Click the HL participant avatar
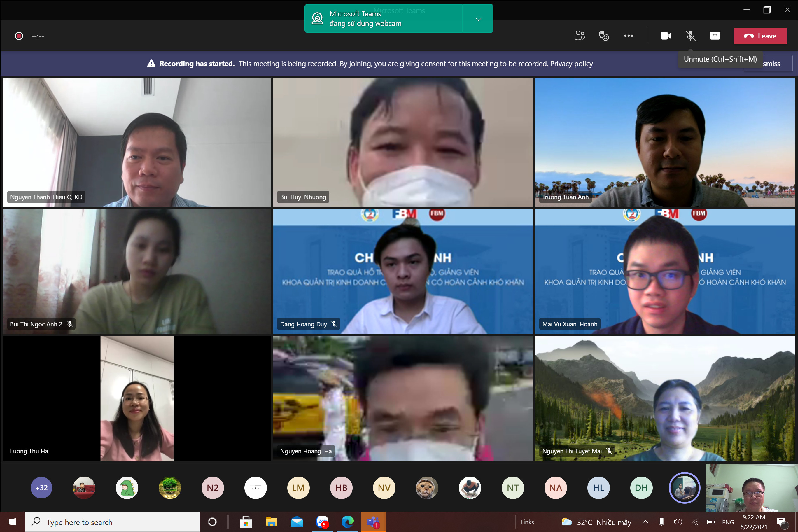This screenshot has height=532, width=798. tap(598, 488)
